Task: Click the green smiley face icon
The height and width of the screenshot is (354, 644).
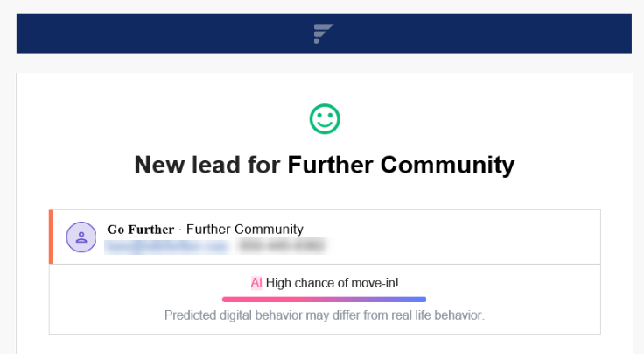Action: click(325, 119)
